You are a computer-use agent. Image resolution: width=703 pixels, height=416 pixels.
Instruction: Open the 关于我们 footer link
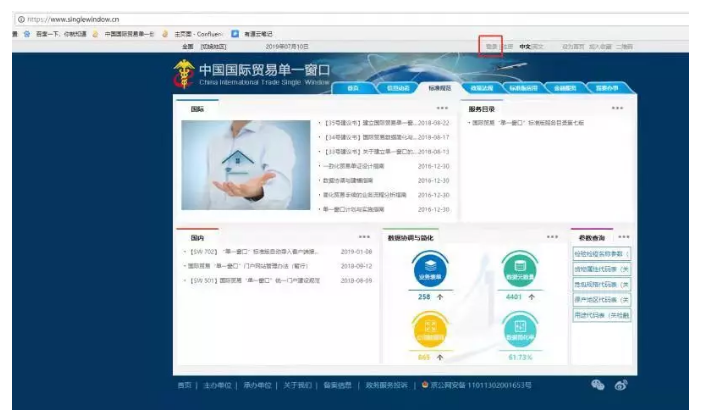(297, 385)
